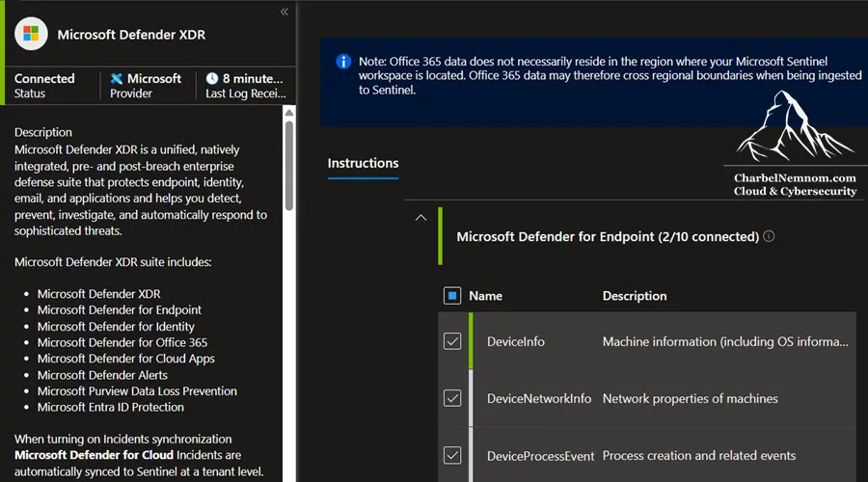The height and width of the screenshot is (482, 868).
Task: Click the Name column header
Action: click(x=485, y=296)
